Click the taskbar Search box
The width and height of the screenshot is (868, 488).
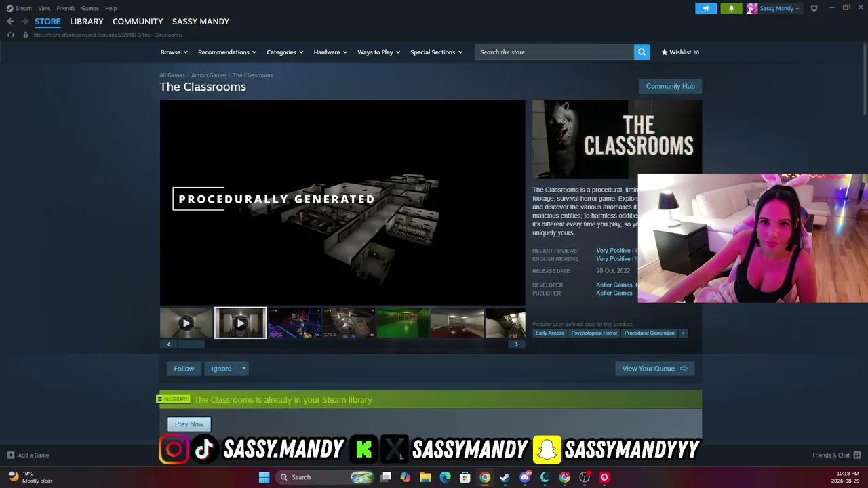pyautogui.click(x=326, y=477)
